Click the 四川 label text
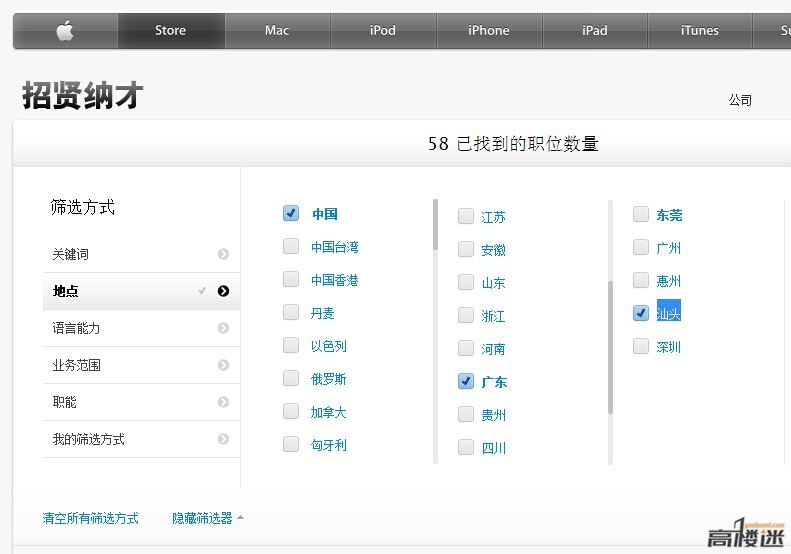 tap(493, 448)
